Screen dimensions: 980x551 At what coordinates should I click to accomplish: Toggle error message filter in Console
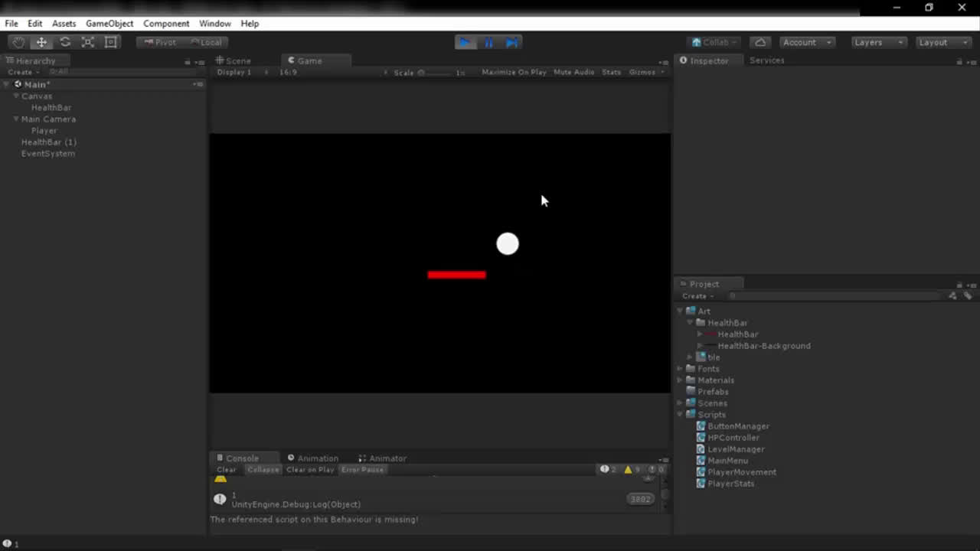point(656,469)
